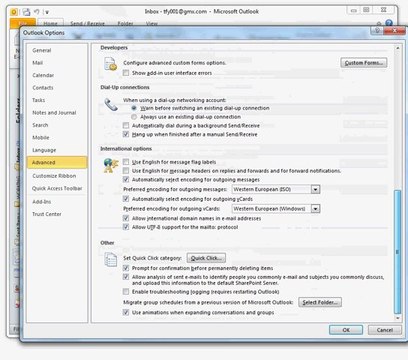Click Undo icon in Quick Access Toolbar
This screenshot has height=360, width=408.
click(37, 12)
